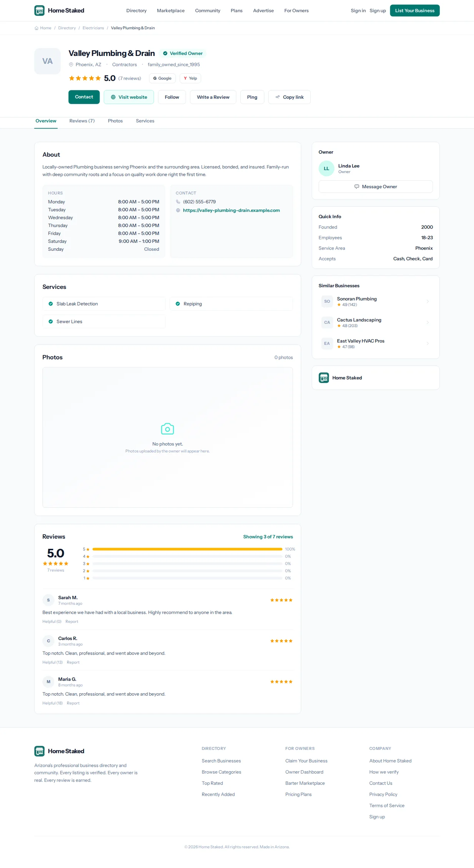
Task: Click the 4-star rating distribution bar
Action: 187,557
